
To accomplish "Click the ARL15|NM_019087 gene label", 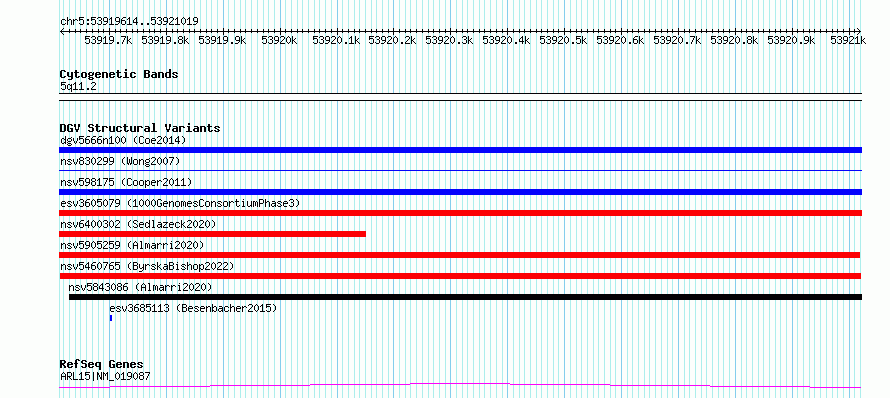I will coord(105,376).
